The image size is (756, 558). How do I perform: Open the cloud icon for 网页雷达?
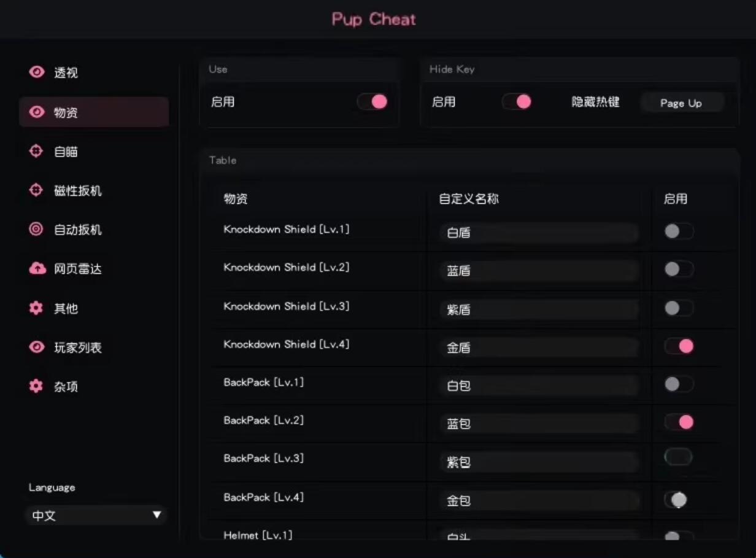[x=37, y=268]
